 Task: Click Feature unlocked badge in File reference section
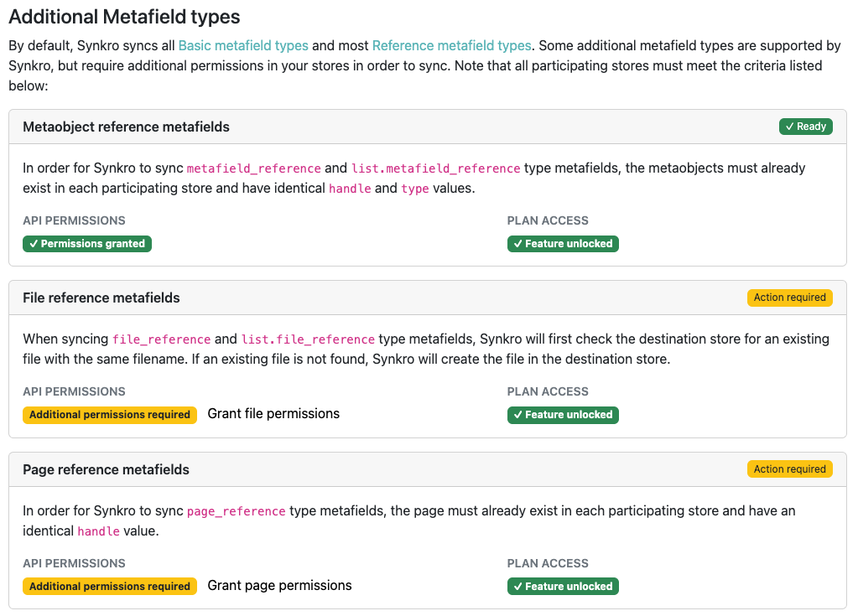(x=563, y=415)
